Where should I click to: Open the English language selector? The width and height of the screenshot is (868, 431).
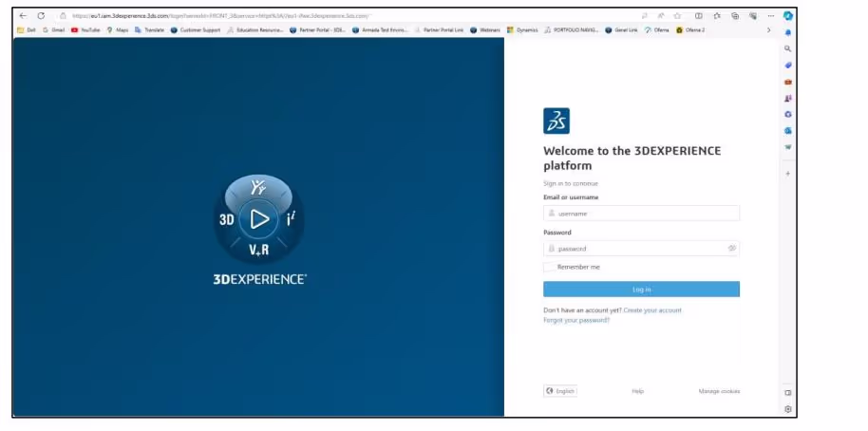(560, 391)
